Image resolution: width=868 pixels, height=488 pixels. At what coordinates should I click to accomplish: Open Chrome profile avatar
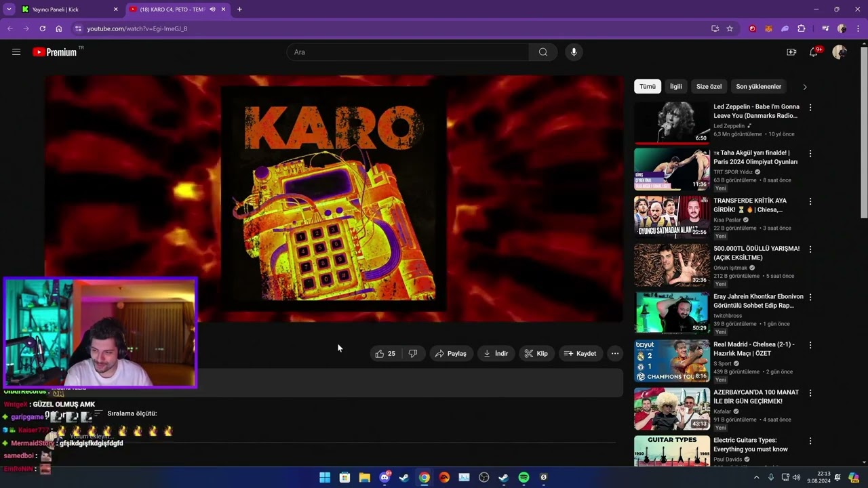pos(842,28)
